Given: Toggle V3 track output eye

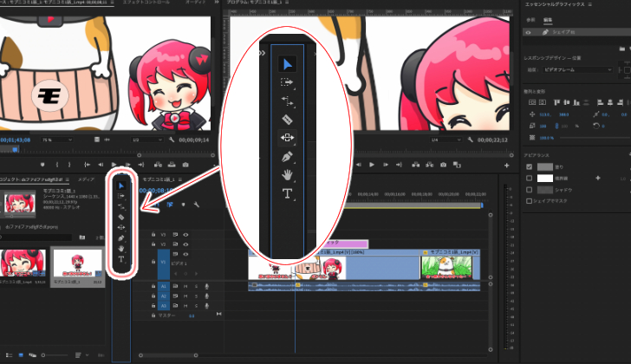Looking at the screenshot, I should click(x=185, y=235).
